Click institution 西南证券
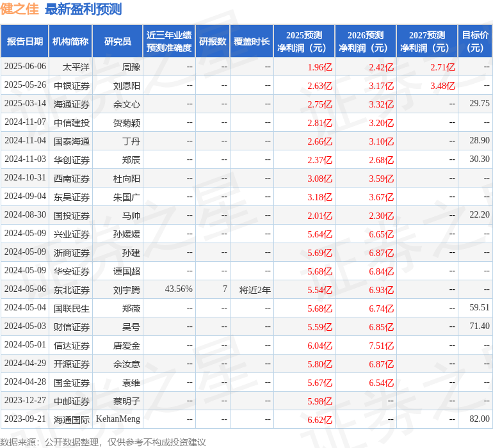Image resolution: width=493 pixels, height=448 pixels. pos(72,179)
